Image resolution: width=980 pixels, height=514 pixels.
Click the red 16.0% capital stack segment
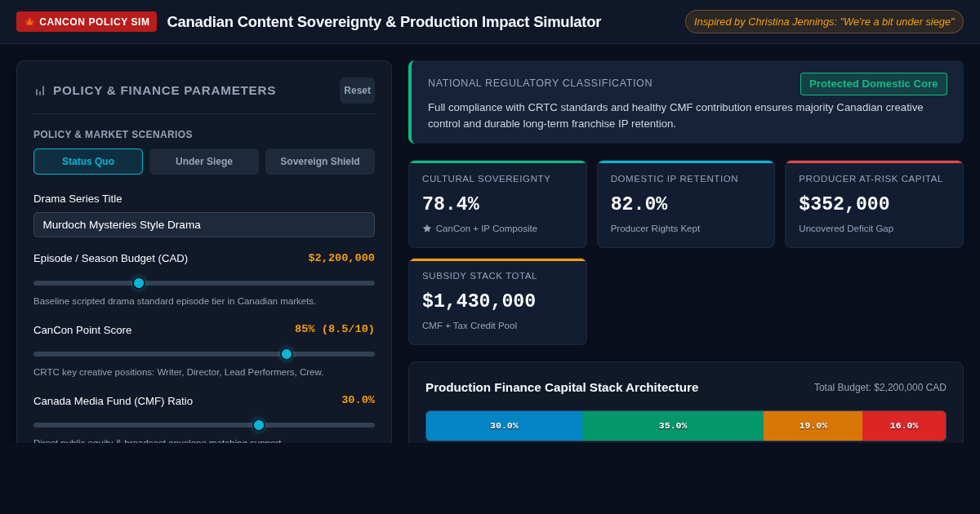(x=904, y=426)
